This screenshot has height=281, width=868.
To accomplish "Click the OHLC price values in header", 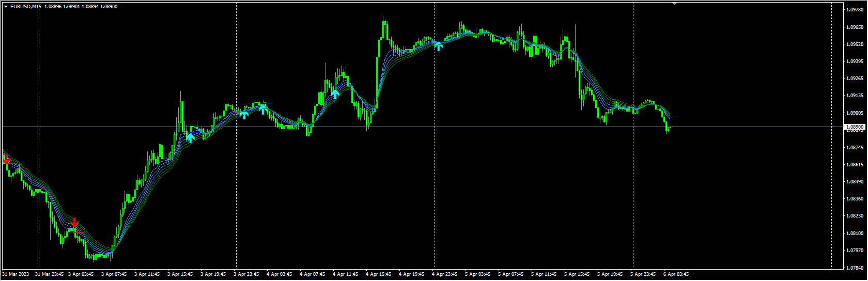I will pyautogui.click(x=81, y=7).
